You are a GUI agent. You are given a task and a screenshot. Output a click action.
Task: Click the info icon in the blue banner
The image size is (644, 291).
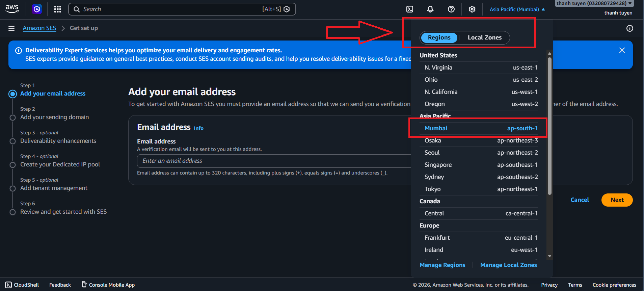click(x=19, y=51)
